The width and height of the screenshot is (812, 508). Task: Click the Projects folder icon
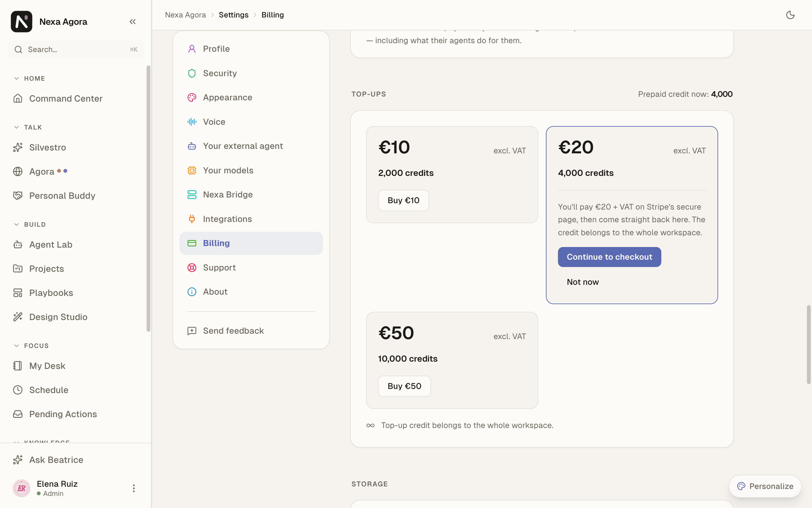click(18, 269)
